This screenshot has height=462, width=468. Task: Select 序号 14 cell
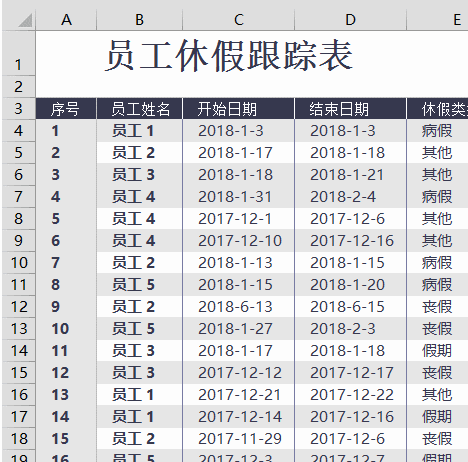click(x=66, y=417)
